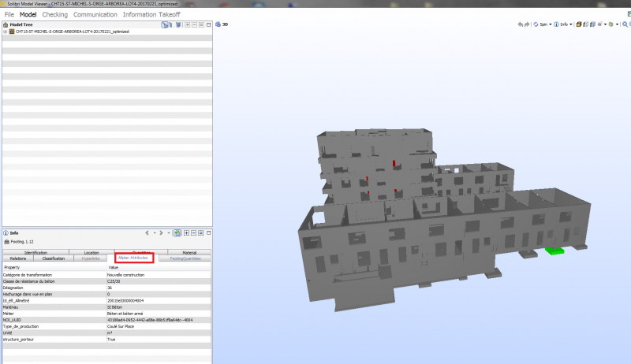The width and height of the screenshot is (631, 364).
Task: Open the Classification tab
Action: point(54,258)
